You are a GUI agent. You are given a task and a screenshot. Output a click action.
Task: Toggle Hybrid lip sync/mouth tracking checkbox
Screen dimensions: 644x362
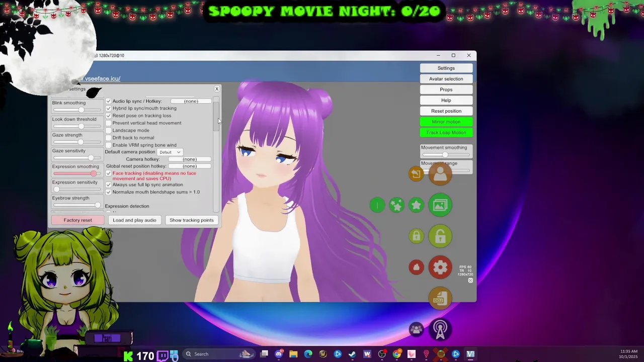[x=108, y=108]
